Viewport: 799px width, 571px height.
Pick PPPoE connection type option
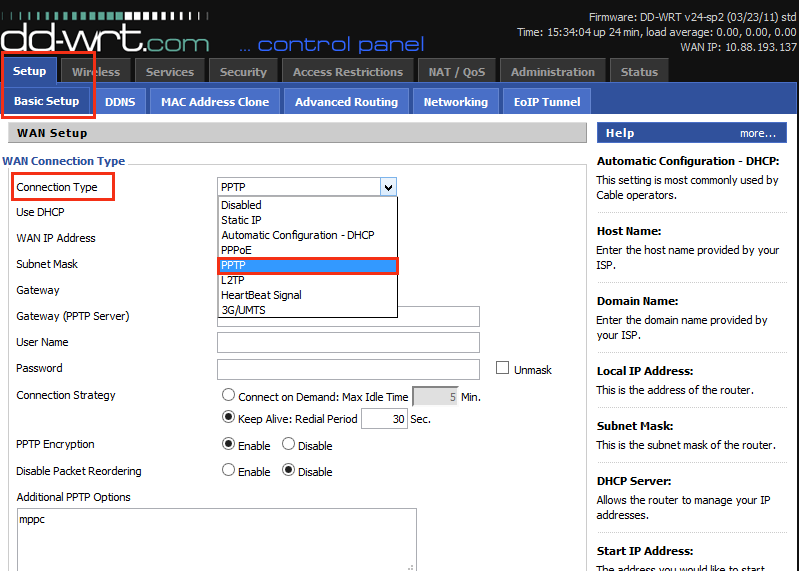coord(236,250)
